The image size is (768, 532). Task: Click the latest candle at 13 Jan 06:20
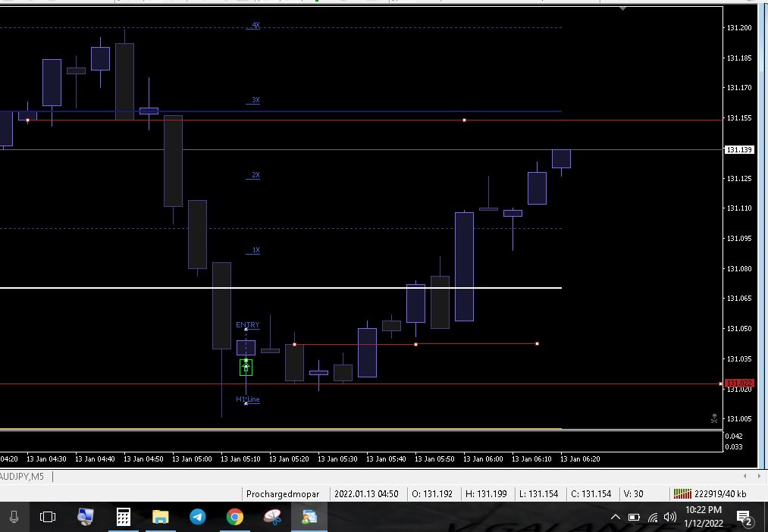(x=561, y=158)
